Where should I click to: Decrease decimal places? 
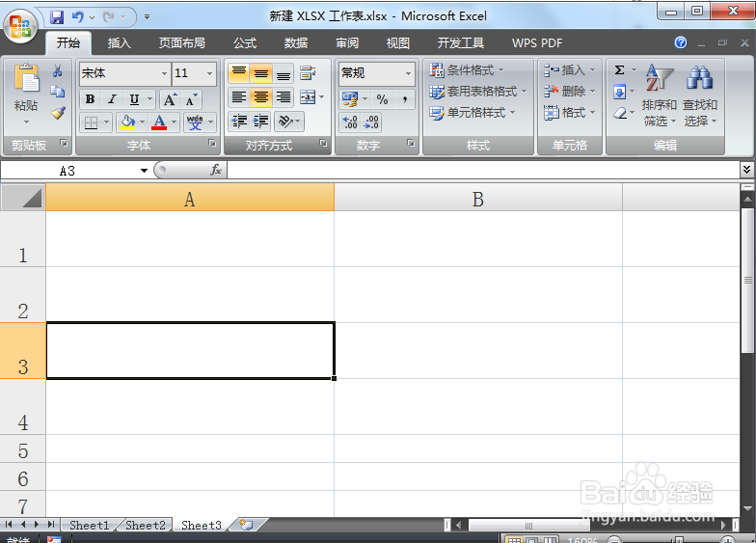point(371,122)
